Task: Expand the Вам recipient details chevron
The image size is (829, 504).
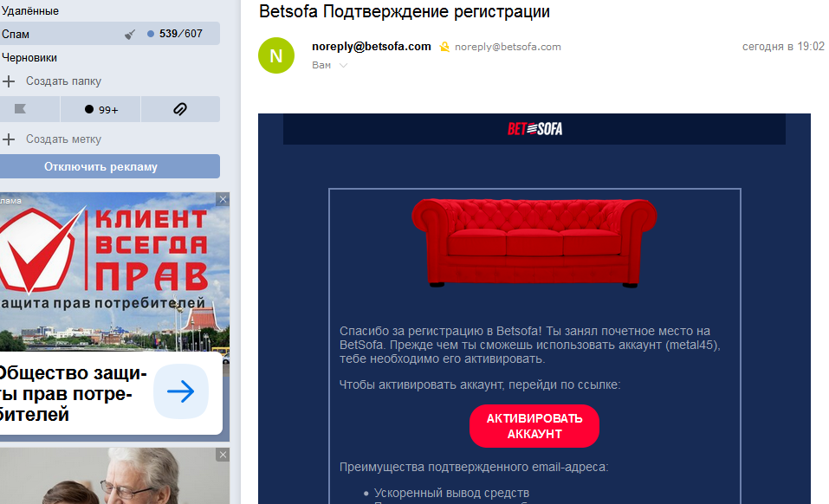Action: 343,66
